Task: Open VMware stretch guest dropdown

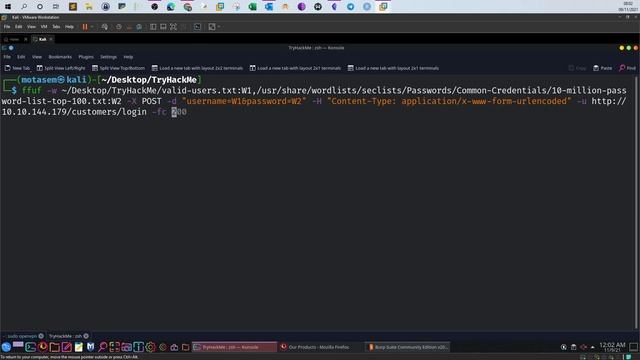Action: (x=219, y=27)
